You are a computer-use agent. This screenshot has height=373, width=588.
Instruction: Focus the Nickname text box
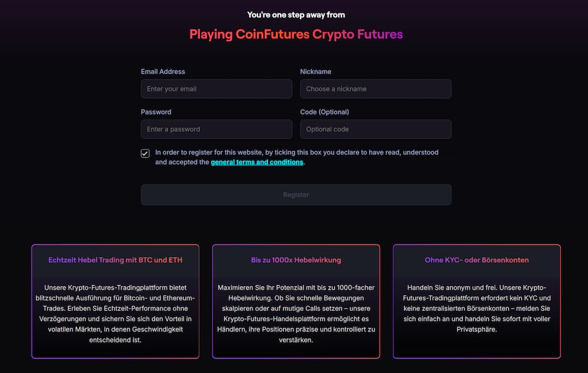coord(376,89)
